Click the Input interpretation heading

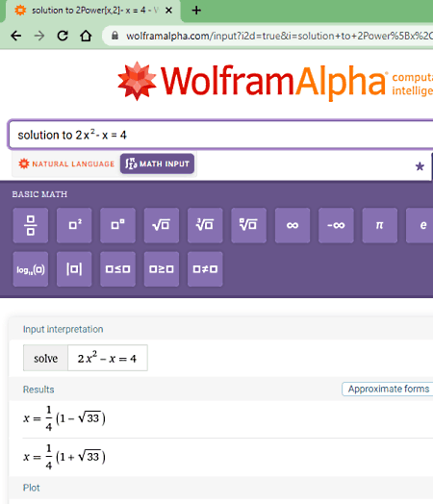tap(63, 329)
